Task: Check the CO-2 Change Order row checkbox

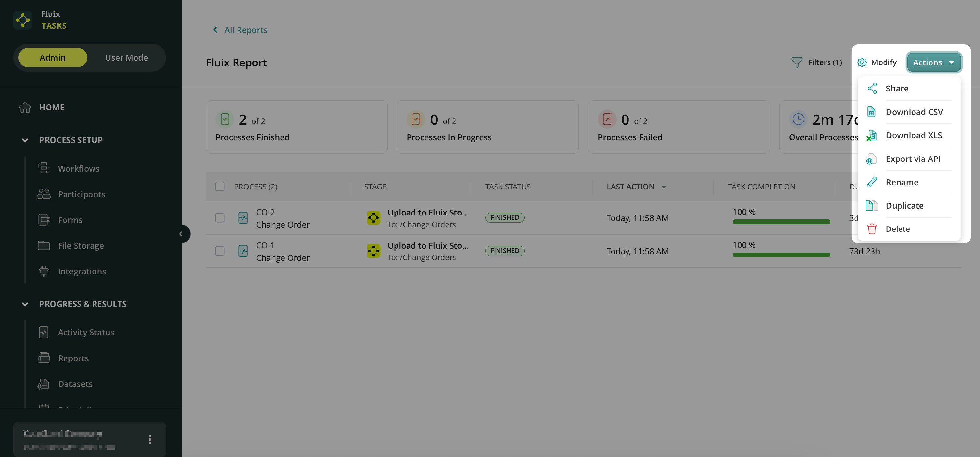Action: [x=220, y=218]
